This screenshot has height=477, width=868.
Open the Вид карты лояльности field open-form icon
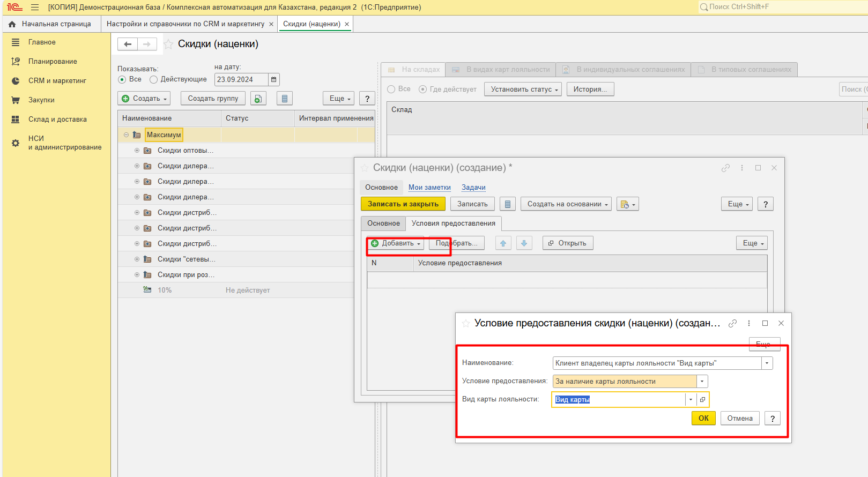[x=702, y=400]
